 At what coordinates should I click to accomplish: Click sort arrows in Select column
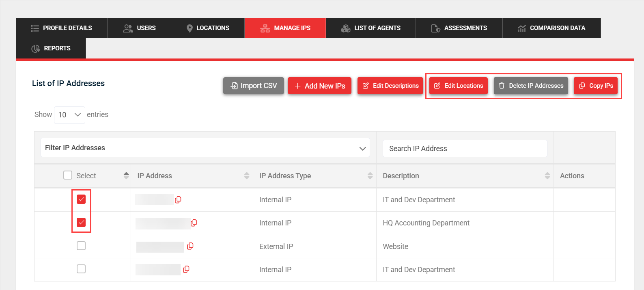[x=126, y=175]
